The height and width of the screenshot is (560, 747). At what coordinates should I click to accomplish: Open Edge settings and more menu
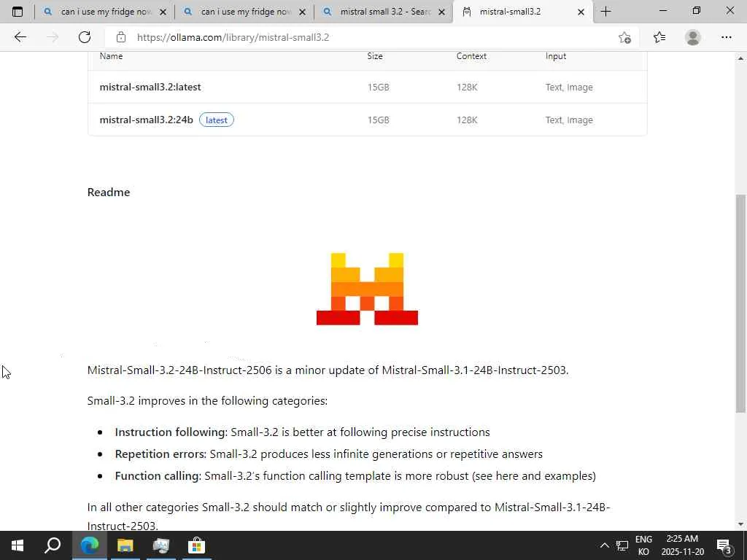pyautogui.click(x=726, y=37)
